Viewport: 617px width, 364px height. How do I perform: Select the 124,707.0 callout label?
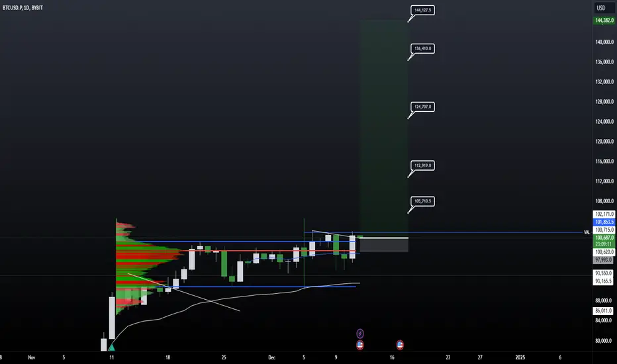(422, 107)
